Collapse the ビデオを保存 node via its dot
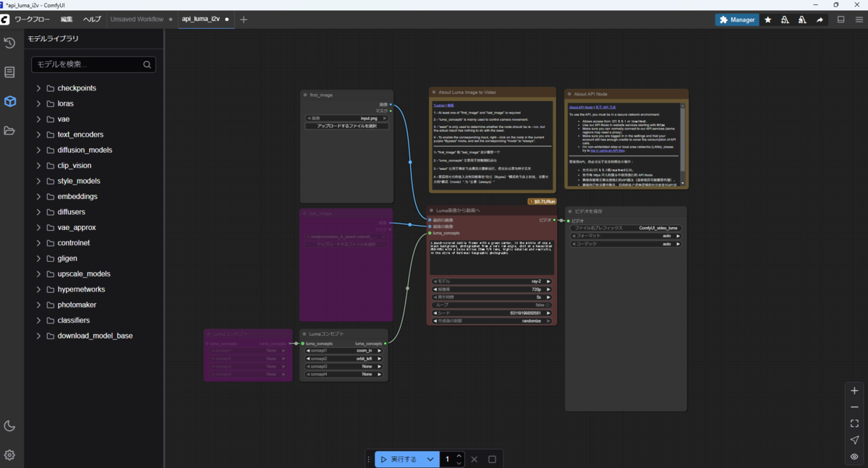This screenshot has height=468, width=868. [x=570, y=211]
